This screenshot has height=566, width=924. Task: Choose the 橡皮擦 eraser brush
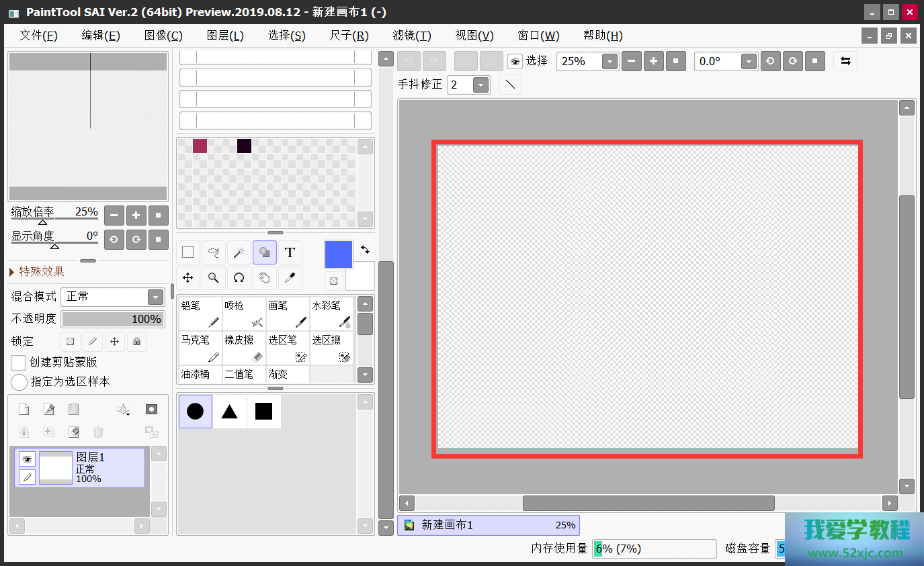pos(243,348)
